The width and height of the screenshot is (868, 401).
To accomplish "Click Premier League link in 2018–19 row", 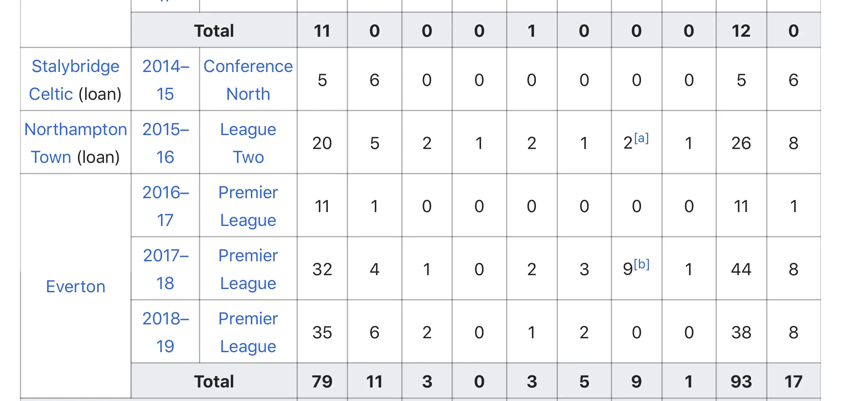I will (248, 332).
